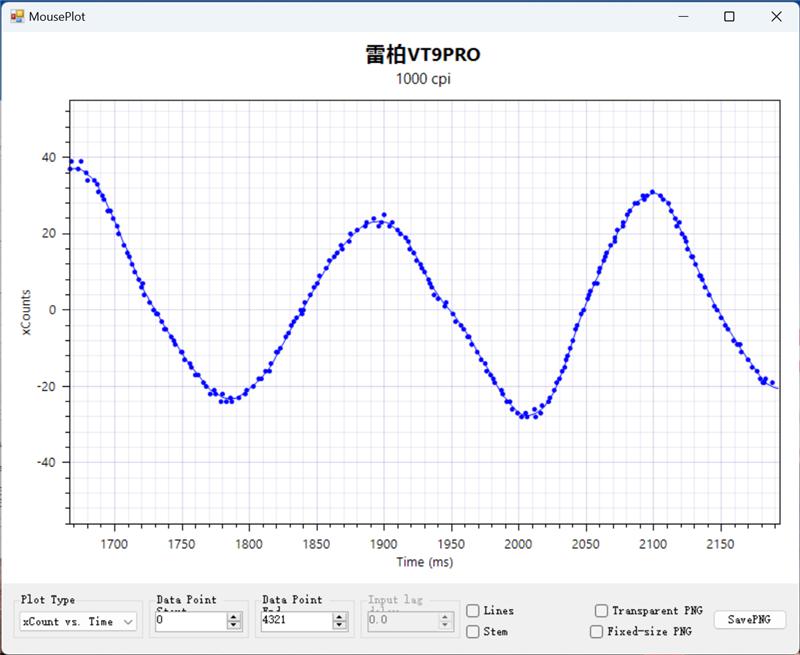Close the MousePlot window
Screen dimensions: 800x655
[776, 16]
